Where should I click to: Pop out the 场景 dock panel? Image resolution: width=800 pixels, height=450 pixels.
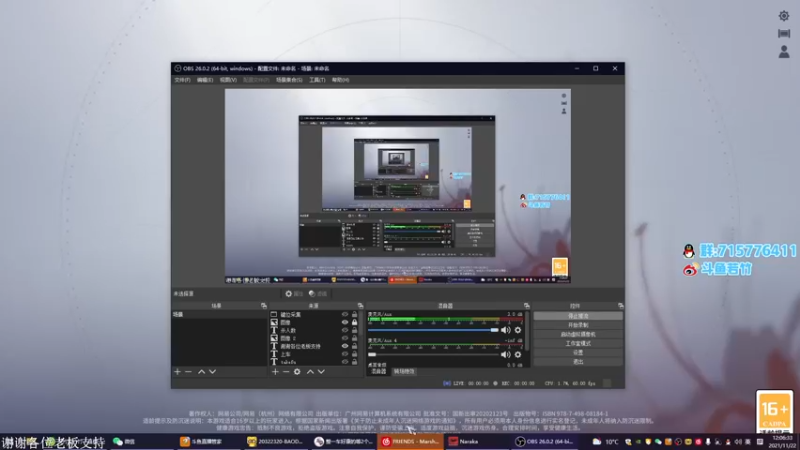tap(264, 306)
